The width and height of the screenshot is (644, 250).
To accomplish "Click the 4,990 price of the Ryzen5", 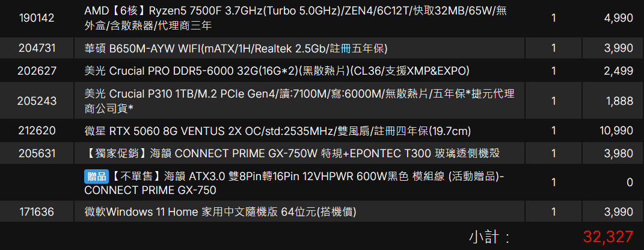I will click(619, 18).
